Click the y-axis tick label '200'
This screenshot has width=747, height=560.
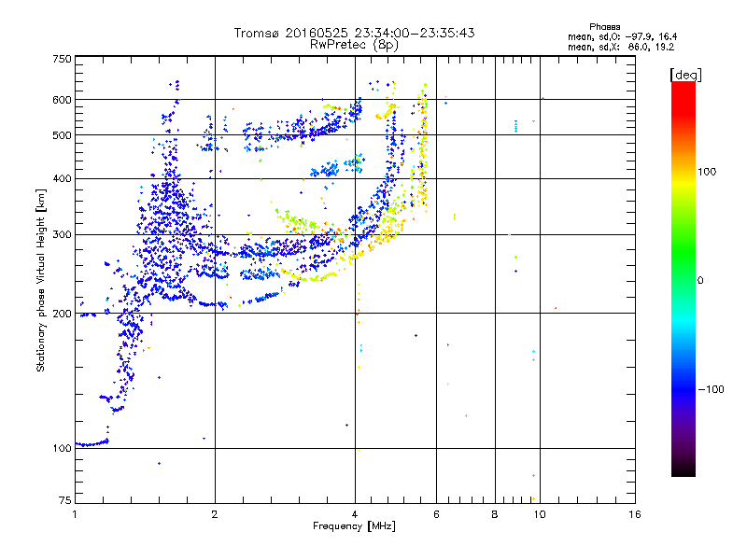pyautogui.click(x=62, y=314)
